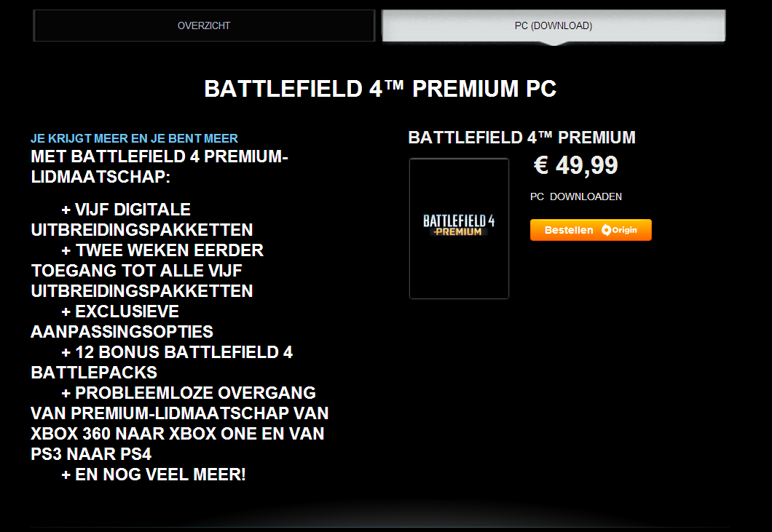The height and width of the screenshot is (532, 772).
Task: Click the BATTLEFIELD 4 PREMIUM product heading
Action: click(x=522, y=138)
